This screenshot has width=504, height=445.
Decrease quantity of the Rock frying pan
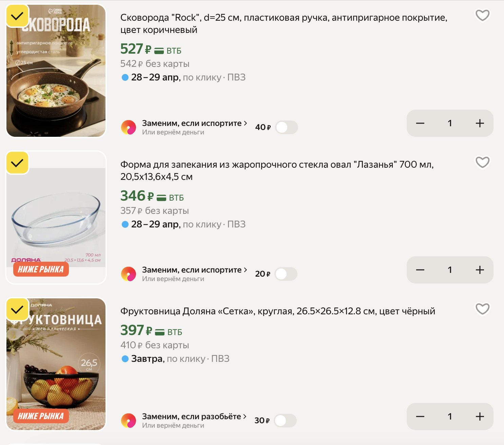[420, 123]
